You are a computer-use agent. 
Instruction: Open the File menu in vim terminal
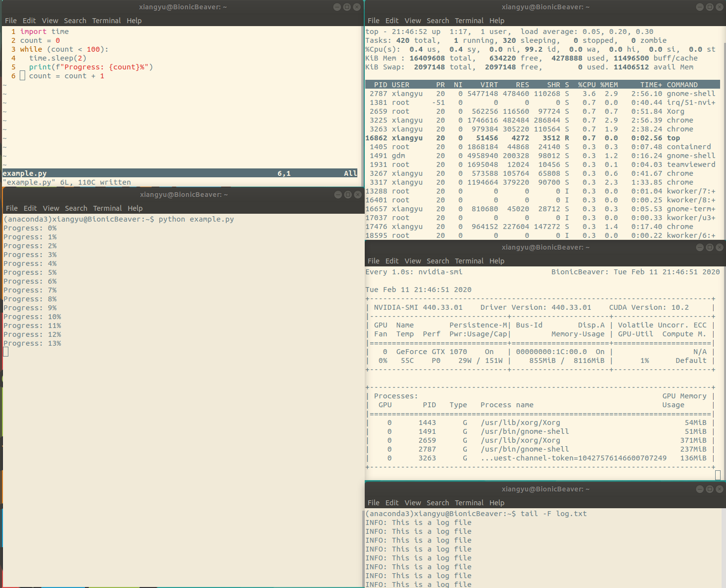(11, 21)
